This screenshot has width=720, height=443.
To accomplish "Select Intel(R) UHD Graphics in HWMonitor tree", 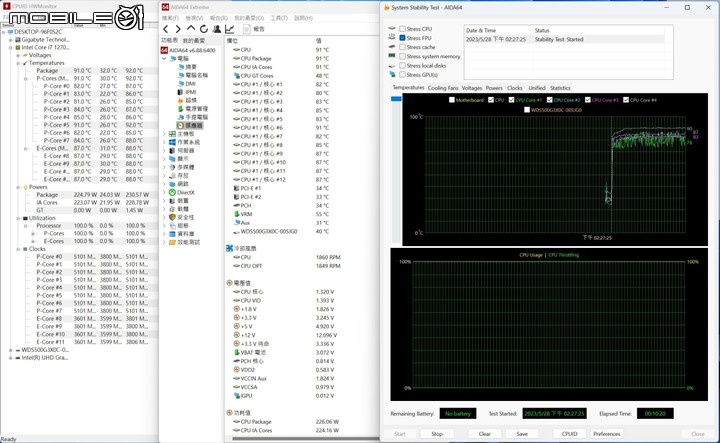I will [x=42, y=358].
